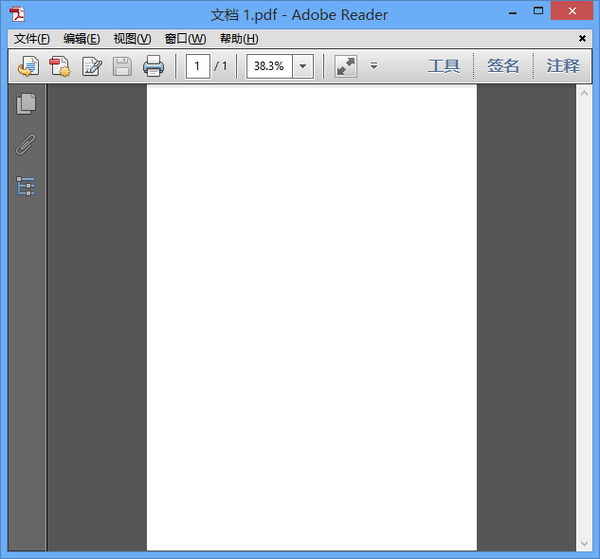The height and width of the screenshot is (559, 600).
Task: Open the Page Thumbnails panel icon
Action: click(x=26, y=104)
